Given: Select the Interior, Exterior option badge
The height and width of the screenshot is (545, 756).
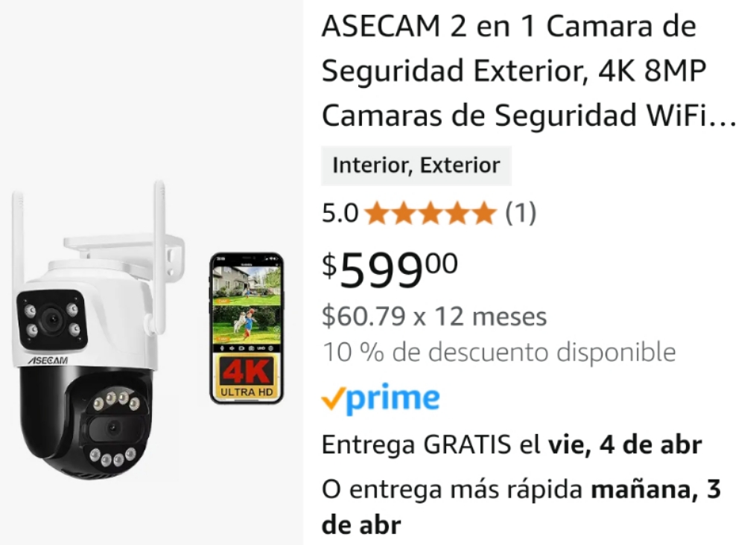Looking at the screenshot, I should click(416, 165).
